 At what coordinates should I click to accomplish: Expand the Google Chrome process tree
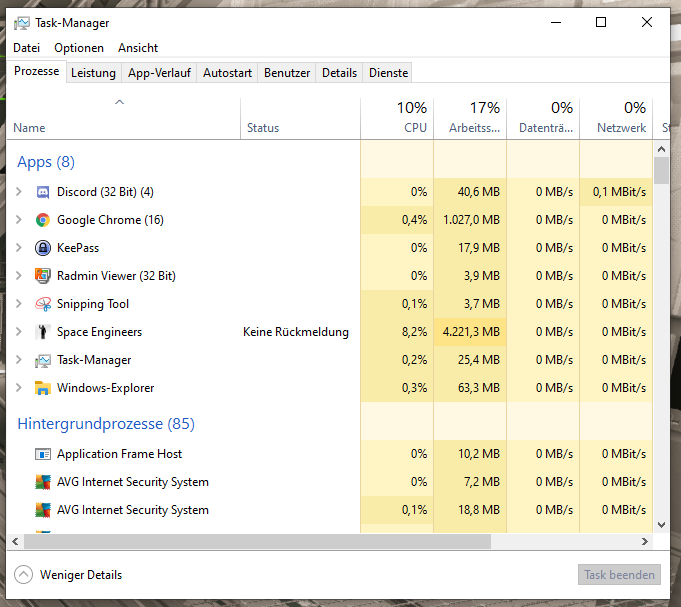(x=19, y=220)
